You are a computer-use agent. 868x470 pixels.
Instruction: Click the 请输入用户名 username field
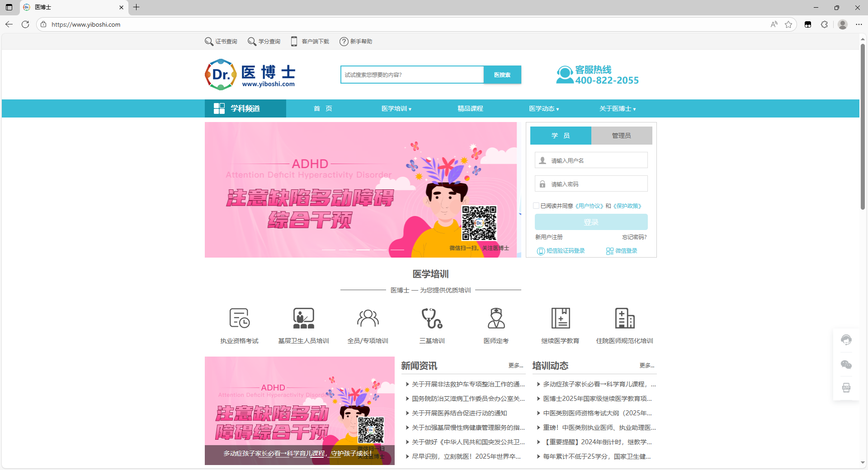[597, 160]
